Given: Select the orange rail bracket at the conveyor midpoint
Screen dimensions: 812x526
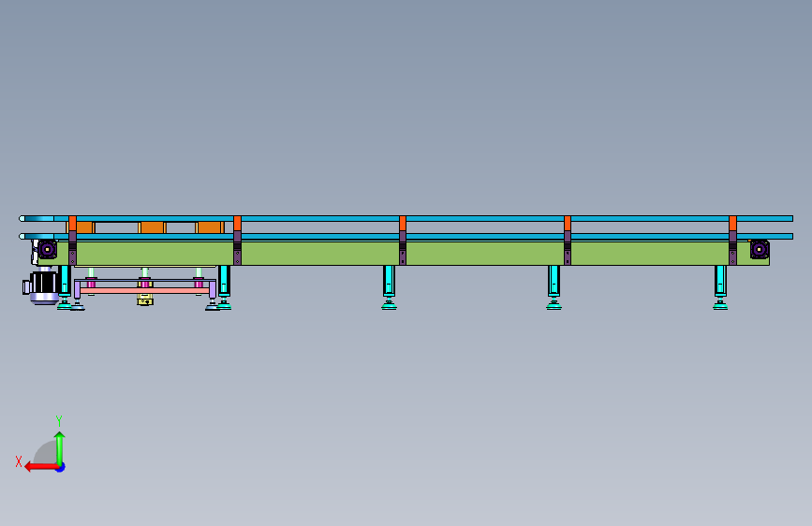Looking at the screenshot, I should click(x=403, y=223).
